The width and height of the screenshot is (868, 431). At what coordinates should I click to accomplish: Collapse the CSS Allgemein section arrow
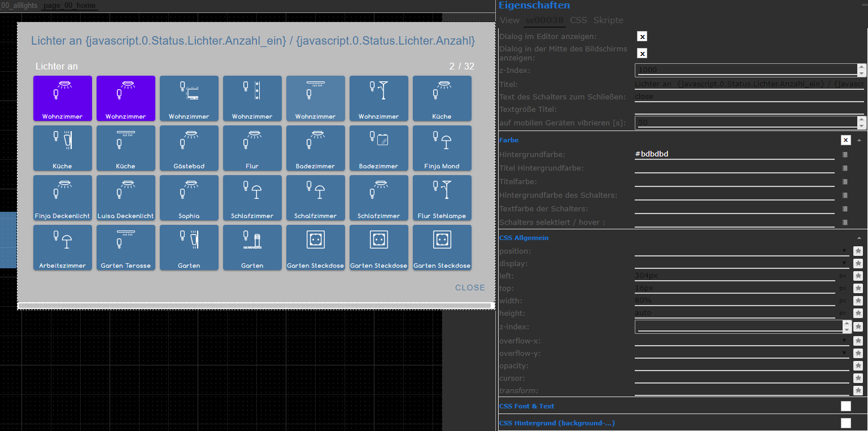pyautogui.click(x=859, y=238)
